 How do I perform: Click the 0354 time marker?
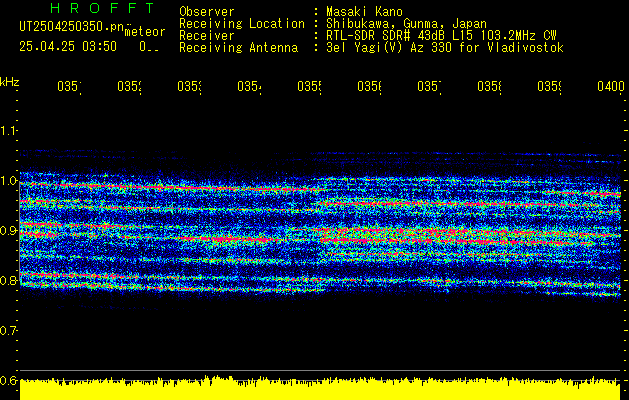coord(249,86)
